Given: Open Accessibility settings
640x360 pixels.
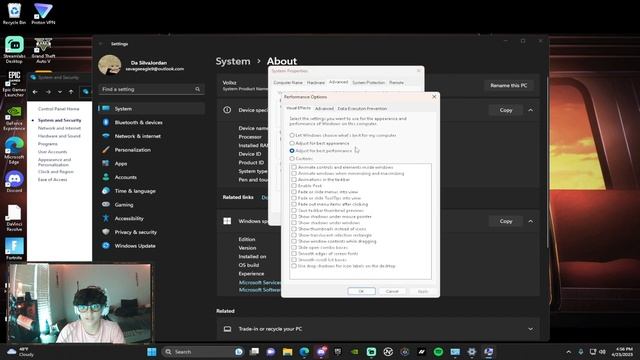Looking at the screenshot, I should click(x=151, y=218).
